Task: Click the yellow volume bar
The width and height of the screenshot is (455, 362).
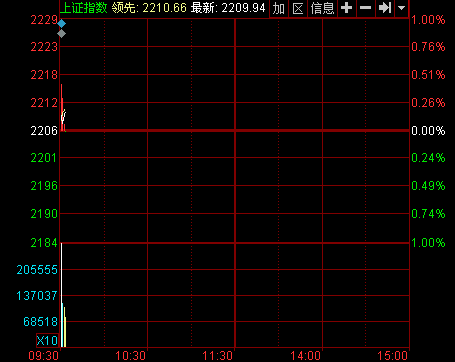Action: coord(65,327)
